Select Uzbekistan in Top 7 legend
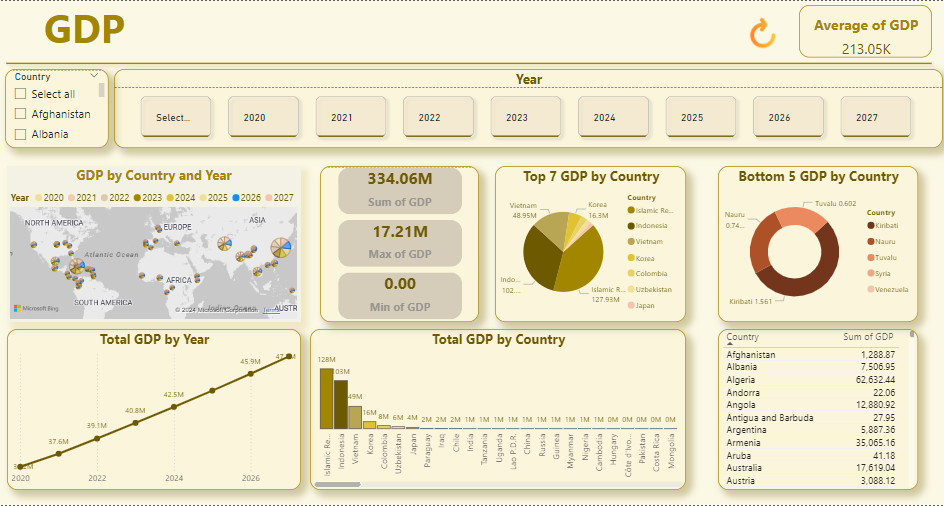The height and width of the screenshot is (506, 944). tap(650, 289)
